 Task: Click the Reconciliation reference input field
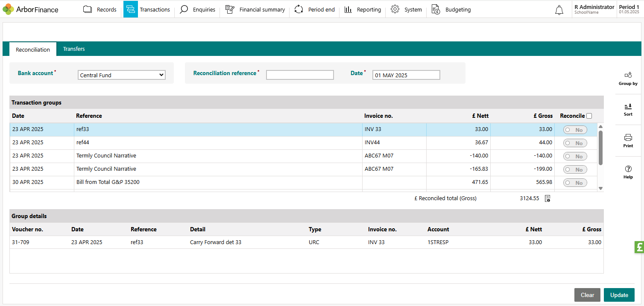click(x=300, y=75)
